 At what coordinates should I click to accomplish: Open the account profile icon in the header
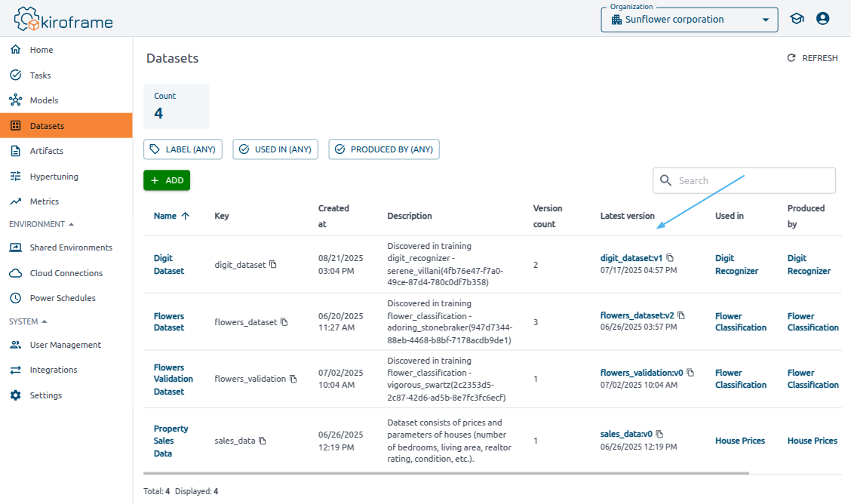click(823, 18)
